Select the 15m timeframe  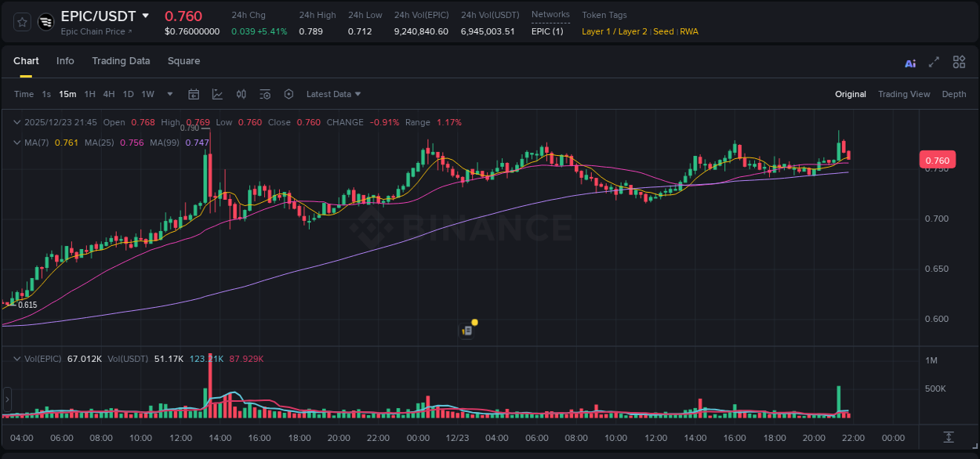click(67, 94)
